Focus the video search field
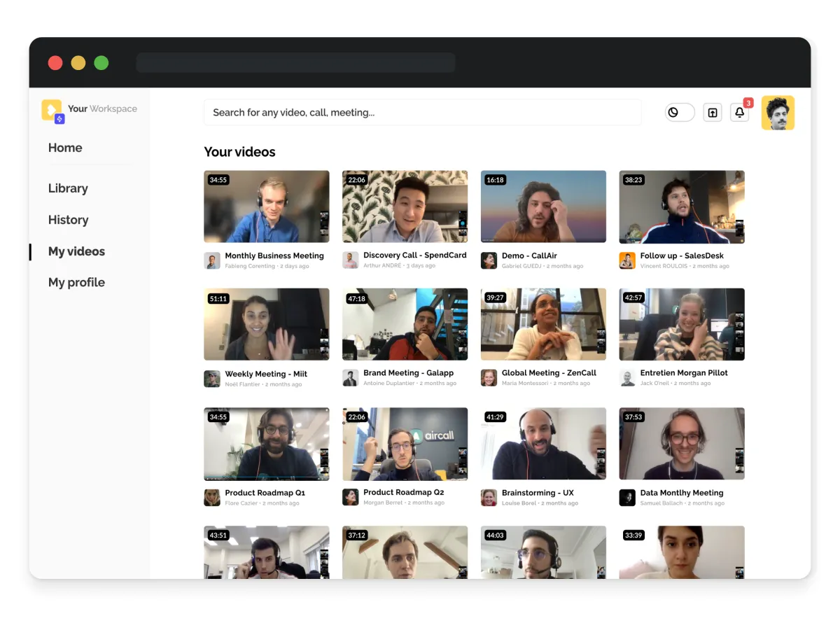840x630 pixels. (x=422, y=113)
